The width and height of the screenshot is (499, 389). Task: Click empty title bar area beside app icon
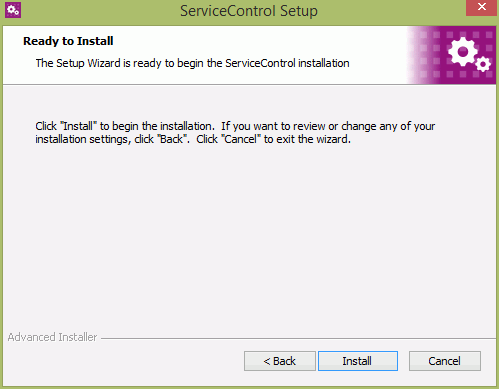click(x=100, y=11)
